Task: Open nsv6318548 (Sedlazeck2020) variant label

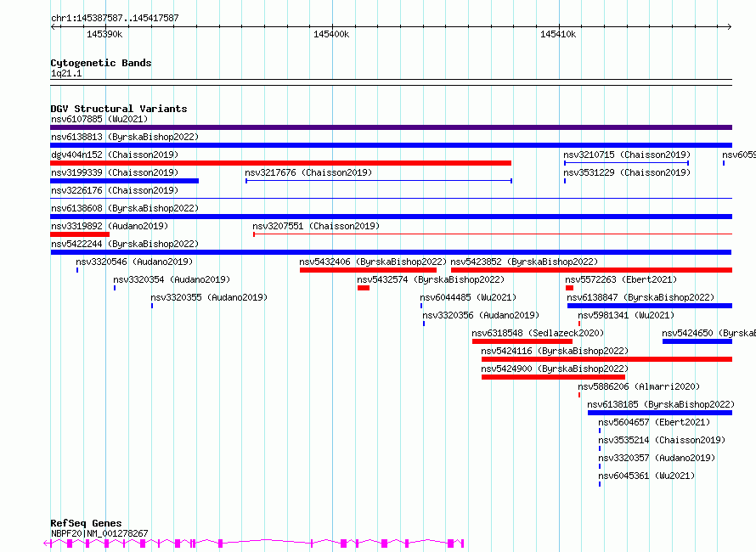Action: click(538, 333)
